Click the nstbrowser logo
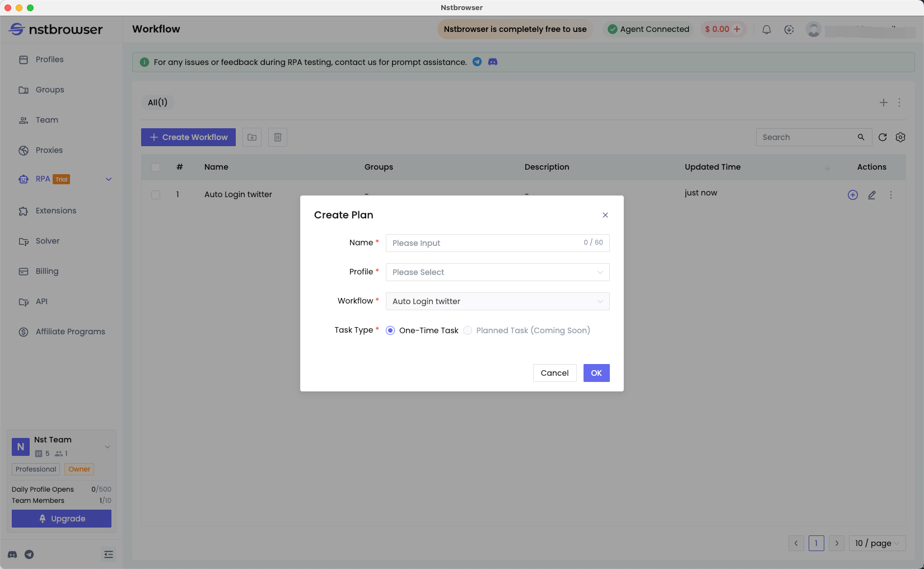 (x=56, y=29)
